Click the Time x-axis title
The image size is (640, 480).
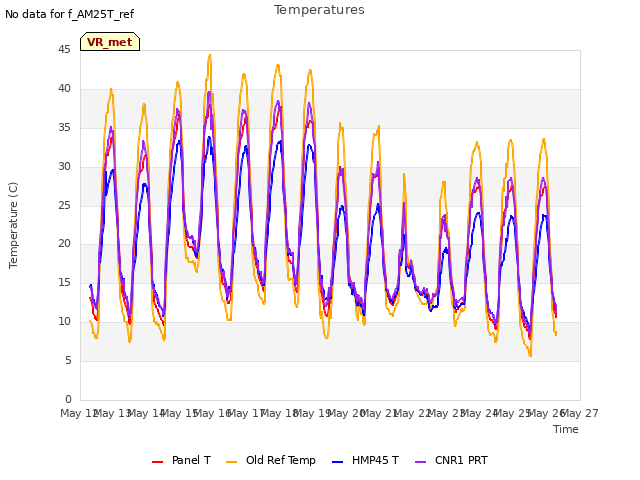coord(566,429)
